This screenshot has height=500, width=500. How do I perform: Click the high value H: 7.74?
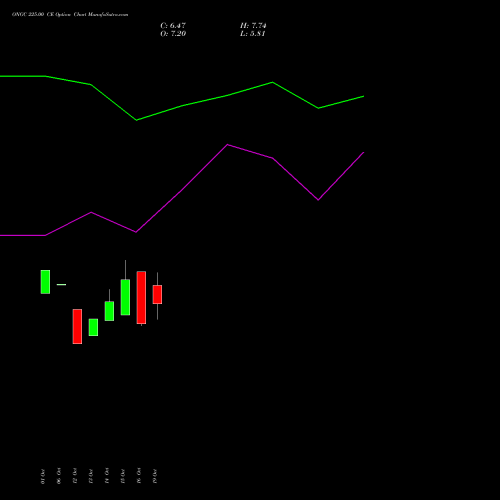coord(253,26)
